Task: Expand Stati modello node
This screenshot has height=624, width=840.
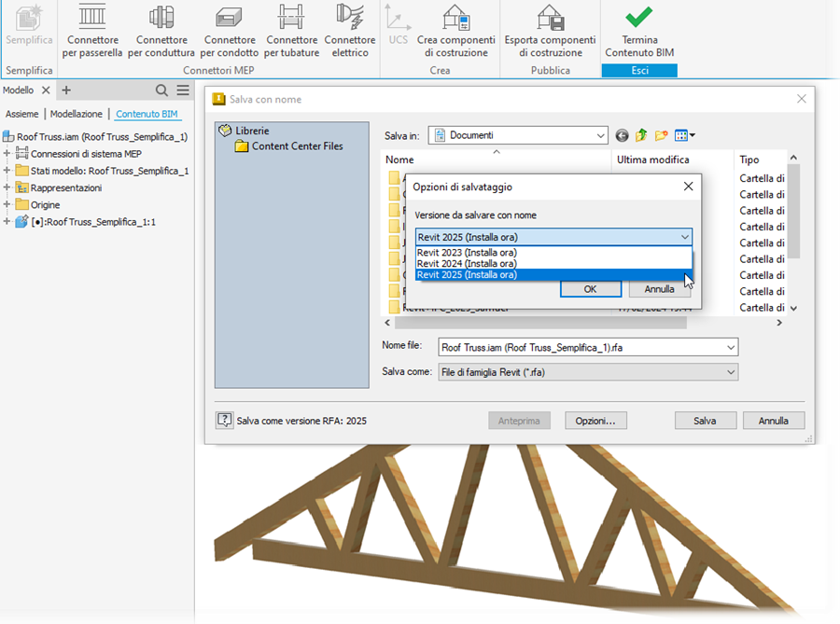Action: point(7,171)
